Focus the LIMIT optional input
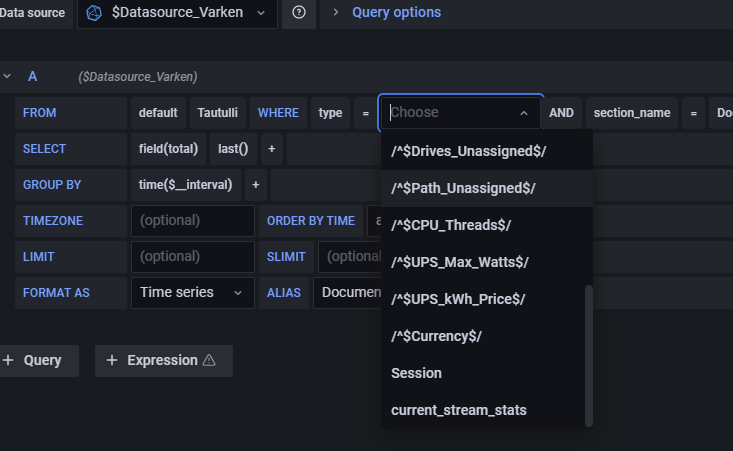 (193, 257)
